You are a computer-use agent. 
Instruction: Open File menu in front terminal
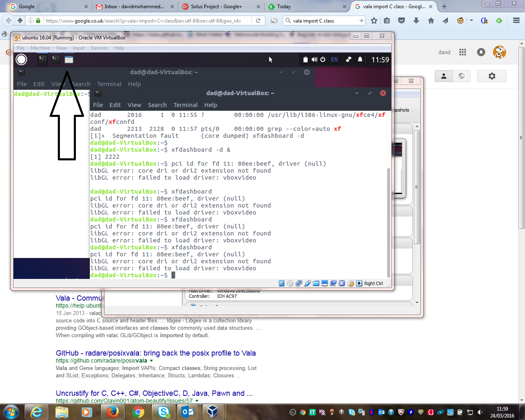point(98,105)
